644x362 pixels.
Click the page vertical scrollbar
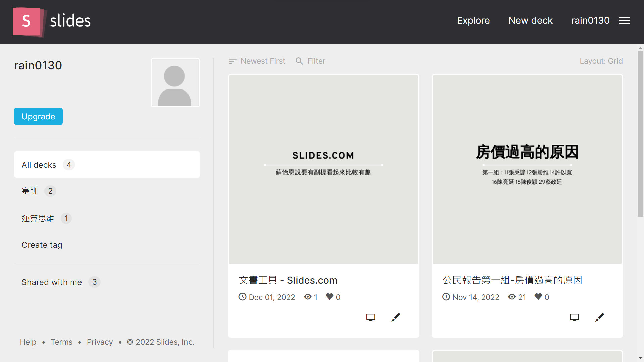coord(640,134)
